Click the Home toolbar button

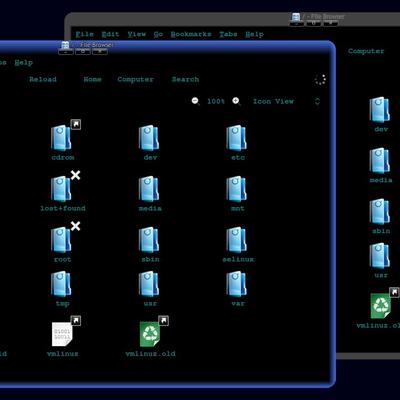click(x=92, y=79)
